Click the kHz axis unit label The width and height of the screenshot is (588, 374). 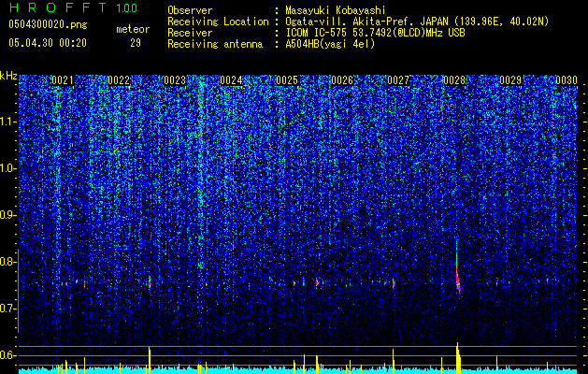point(8,76)
